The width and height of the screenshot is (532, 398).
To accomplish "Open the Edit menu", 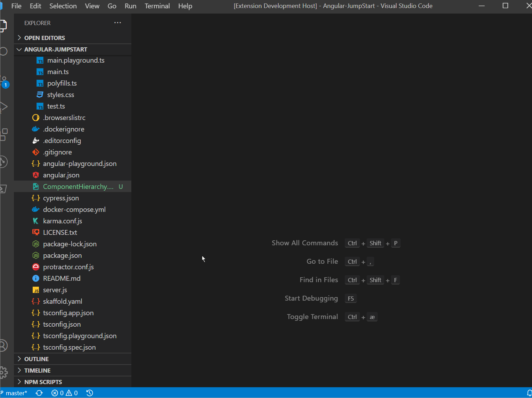I will pos(35,6).
